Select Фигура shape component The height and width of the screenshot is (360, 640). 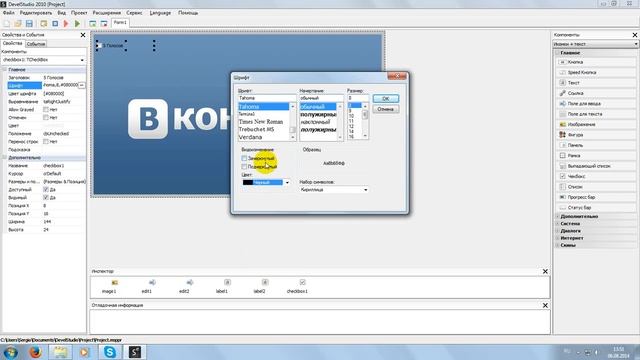(x=596, y=135)
